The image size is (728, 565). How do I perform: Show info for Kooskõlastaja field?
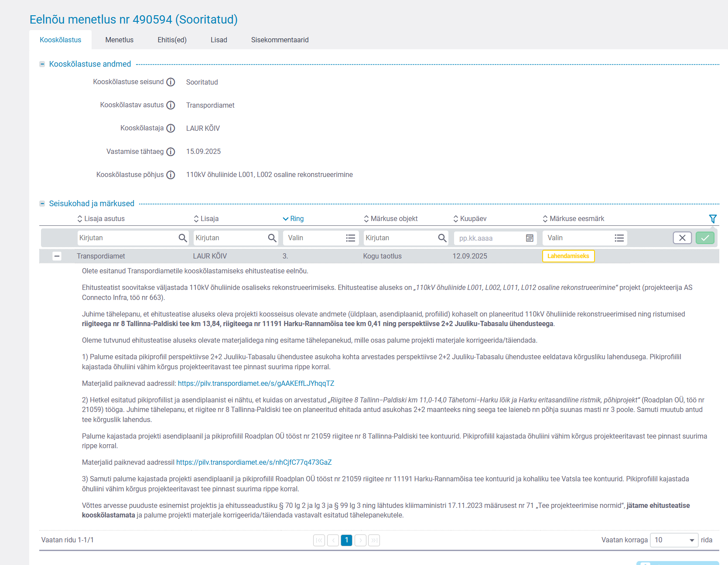tap(171, 128)
